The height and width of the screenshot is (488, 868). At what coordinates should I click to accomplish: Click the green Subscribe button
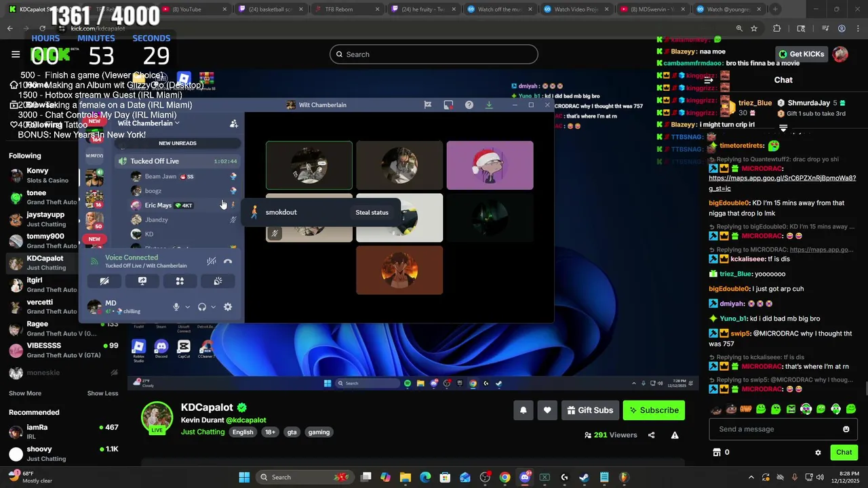(654, 410)
